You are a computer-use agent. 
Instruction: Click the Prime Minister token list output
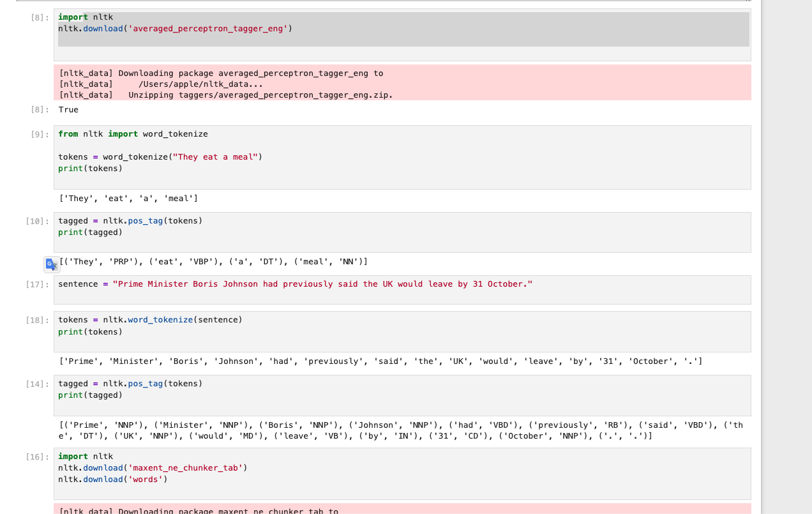coord(380,361)
